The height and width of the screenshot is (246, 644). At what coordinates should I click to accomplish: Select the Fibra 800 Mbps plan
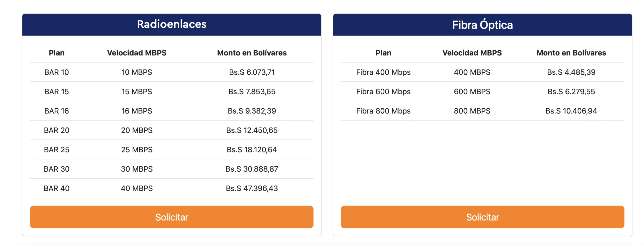coord(383,111)
